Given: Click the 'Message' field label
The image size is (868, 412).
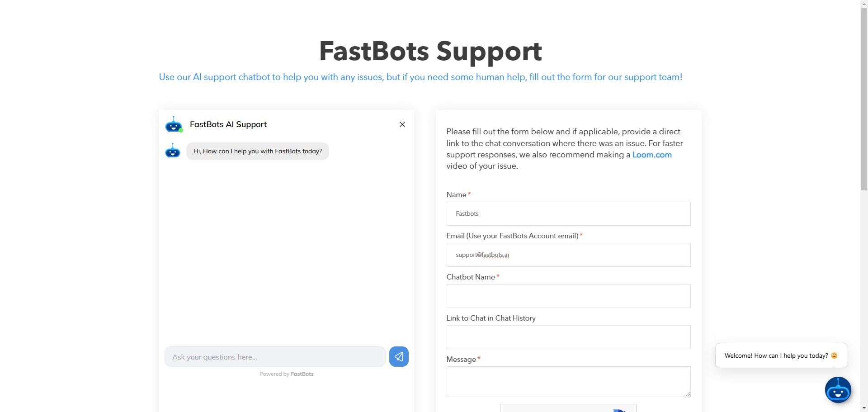Looking at the screenshot, I should [x=461, y=359].
